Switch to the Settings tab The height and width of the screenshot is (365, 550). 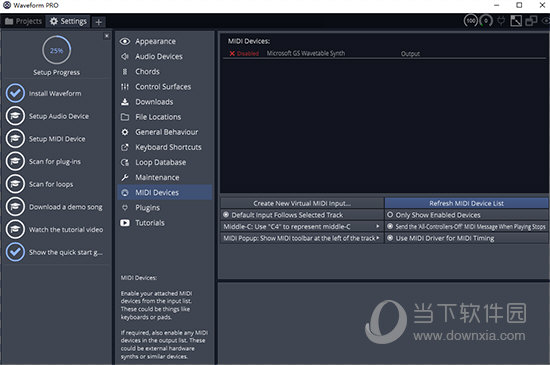[68, 21]
